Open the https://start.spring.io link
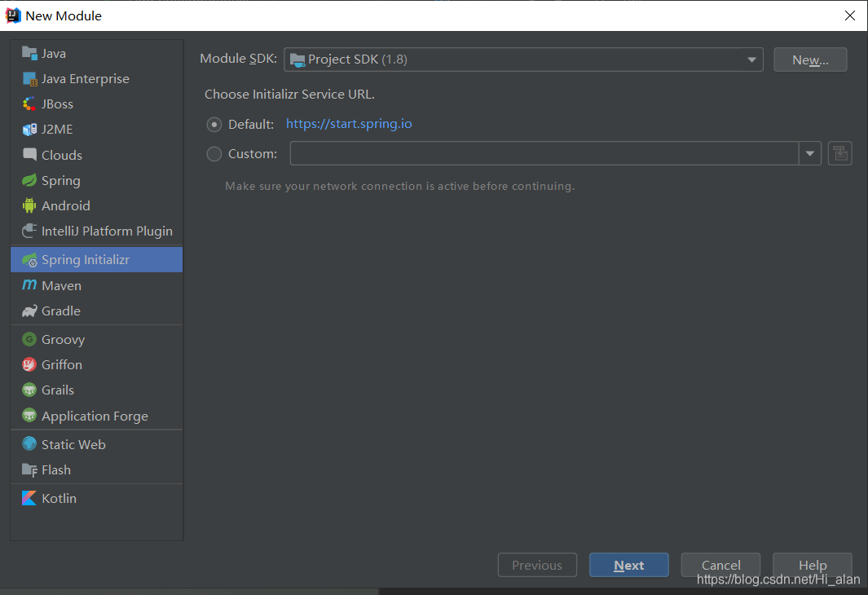 349,123
